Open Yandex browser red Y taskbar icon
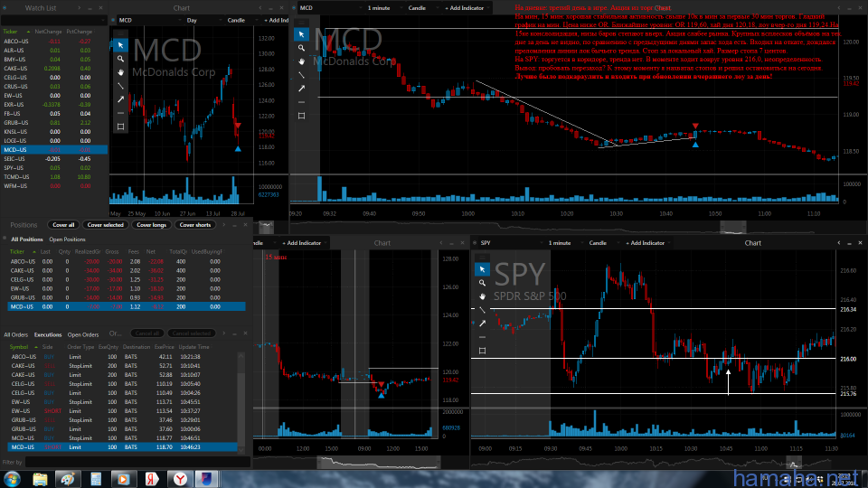Image resolution: width=868 pixels, height=488 pixels. click(x=180, y=479)
